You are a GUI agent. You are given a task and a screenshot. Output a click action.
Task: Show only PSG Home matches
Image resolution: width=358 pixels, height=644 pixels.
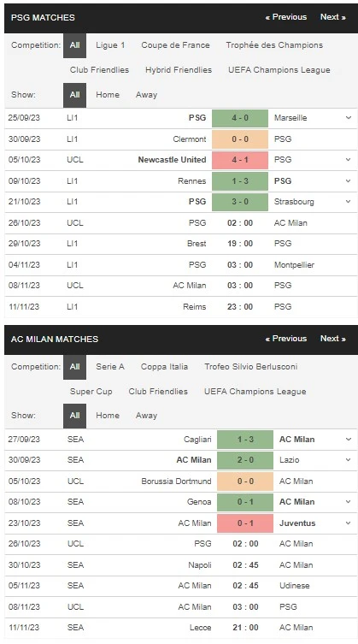tap(108, 95)
